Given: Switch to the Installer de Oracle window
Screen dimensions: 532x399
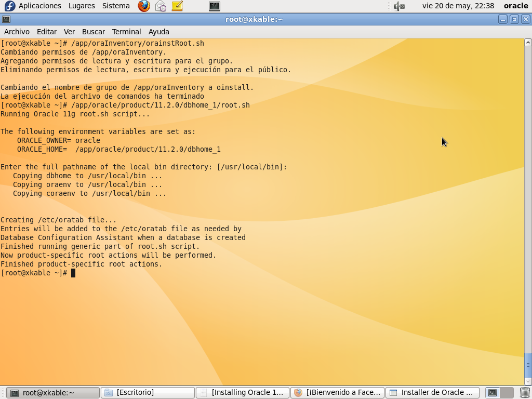Looking at the screenshot, I should click(433, 393).
